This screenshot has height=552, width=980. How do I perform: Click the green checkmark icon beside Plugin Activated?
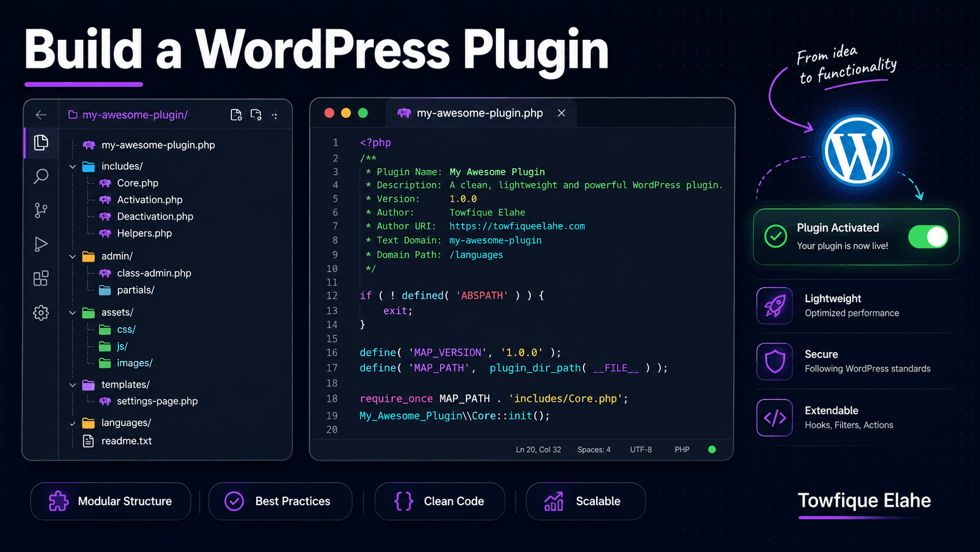[775, 236]
